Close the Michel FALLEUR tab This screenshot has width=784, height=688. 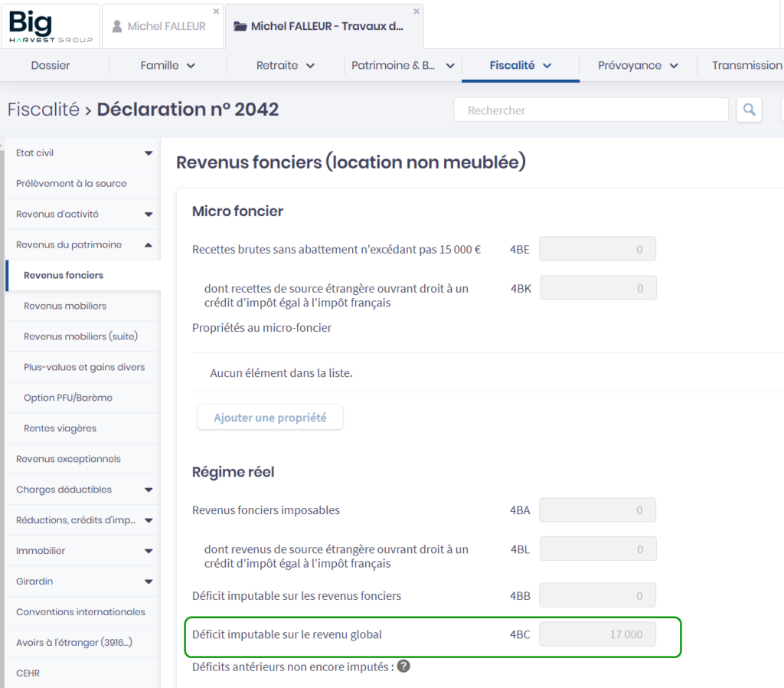216,11
